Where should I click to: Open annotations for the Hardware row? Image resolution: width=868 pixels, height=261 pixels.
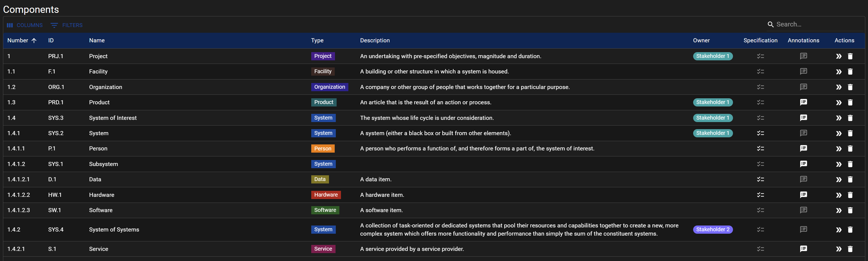tap(803, 195)
